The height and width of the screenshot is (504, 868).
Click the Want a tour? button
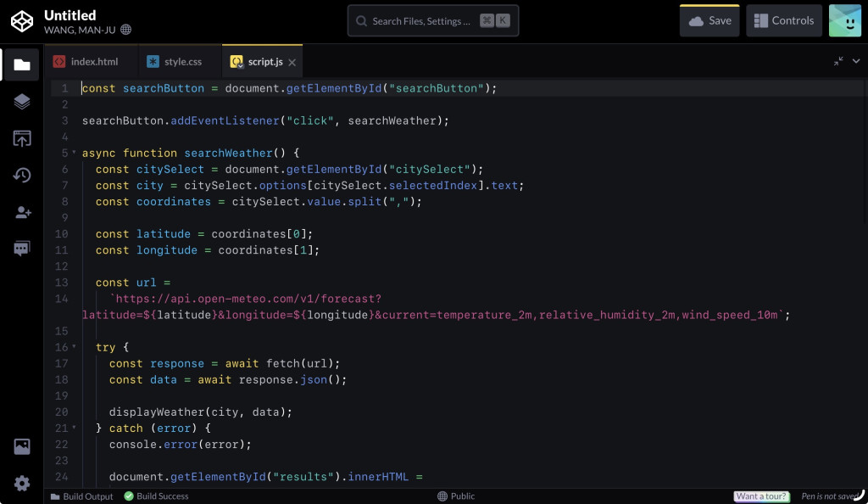click(762, 496)
